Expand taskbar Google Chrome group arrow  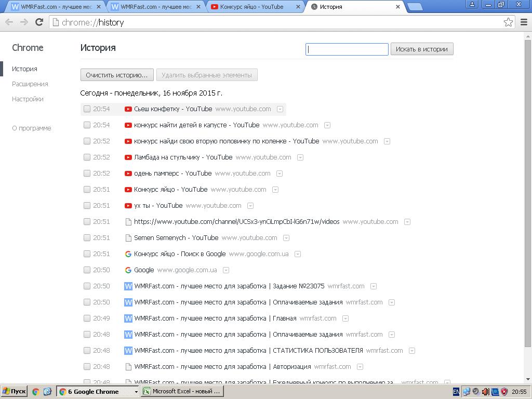tap(136, 392)
